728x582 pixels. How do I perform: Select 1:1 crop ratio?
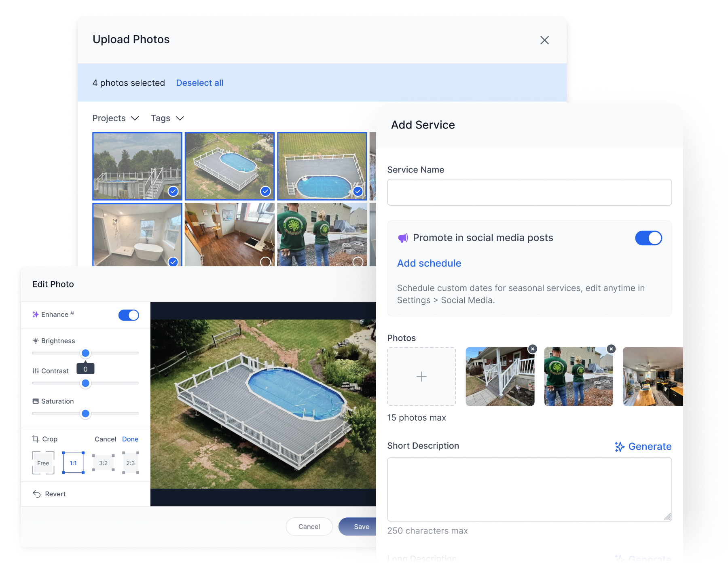tap(73, 463)
